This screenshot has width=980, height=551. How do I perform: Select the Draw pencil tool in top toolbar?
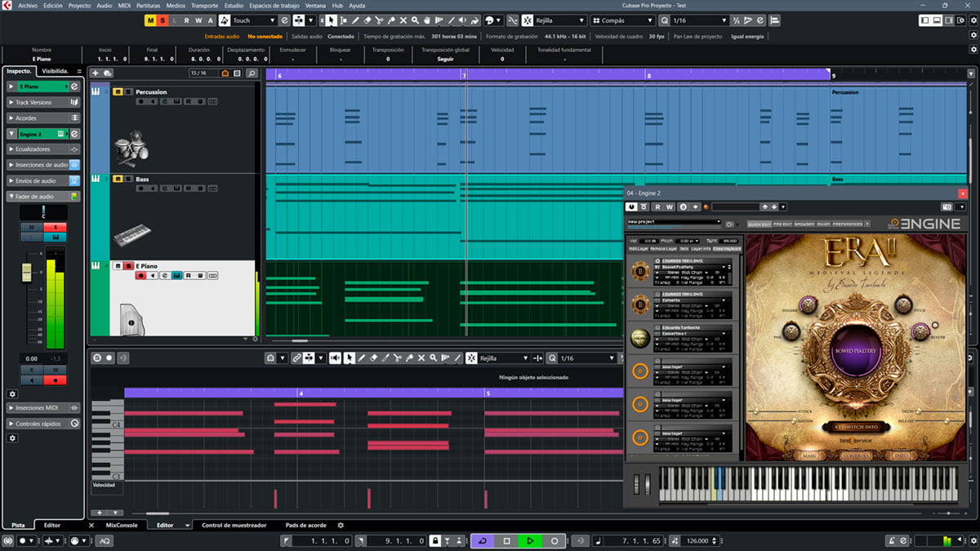(x=355, y=20)
